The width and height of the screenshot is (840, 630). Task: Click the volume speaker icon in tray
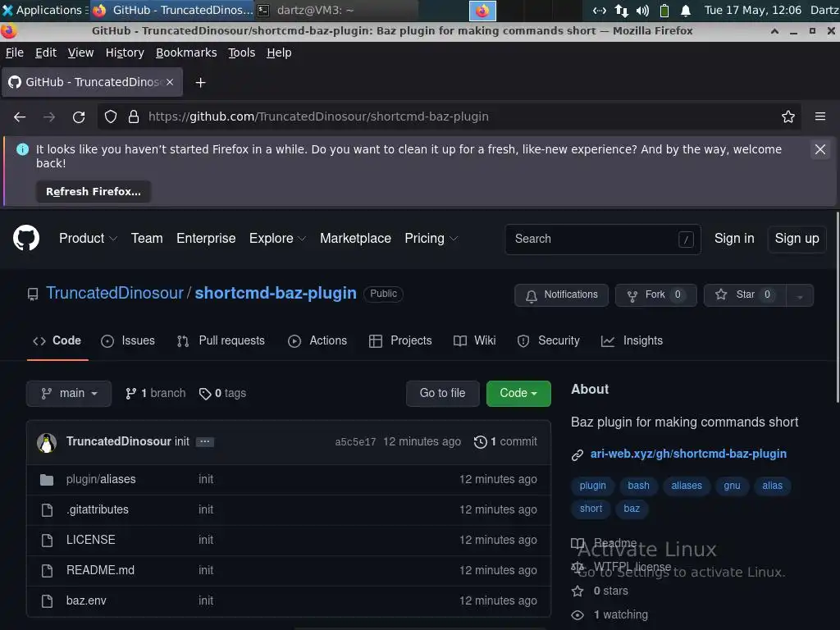(x=642, y=10)
